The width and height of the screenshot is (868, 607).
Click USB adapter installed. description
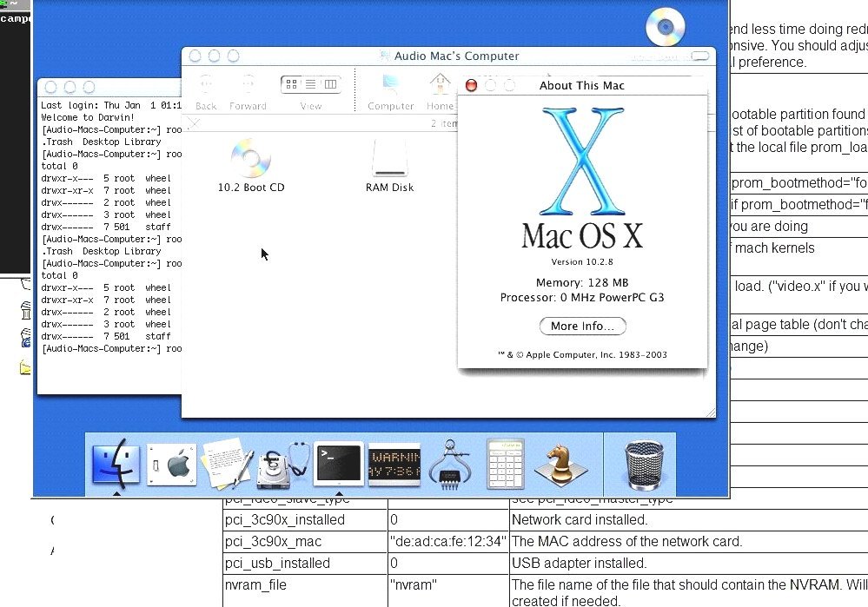(x=579, y=564)
